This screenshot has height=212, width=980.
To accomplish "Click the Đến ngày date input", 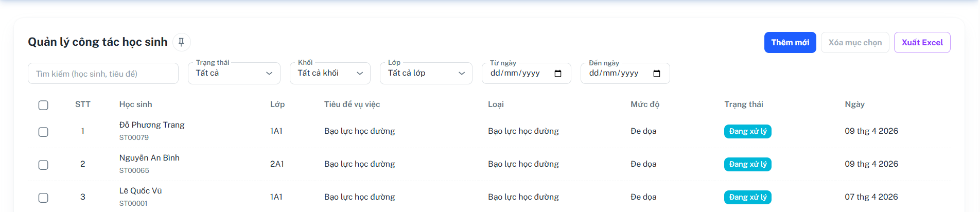I will pyautogui.click(x=625, y=73).
